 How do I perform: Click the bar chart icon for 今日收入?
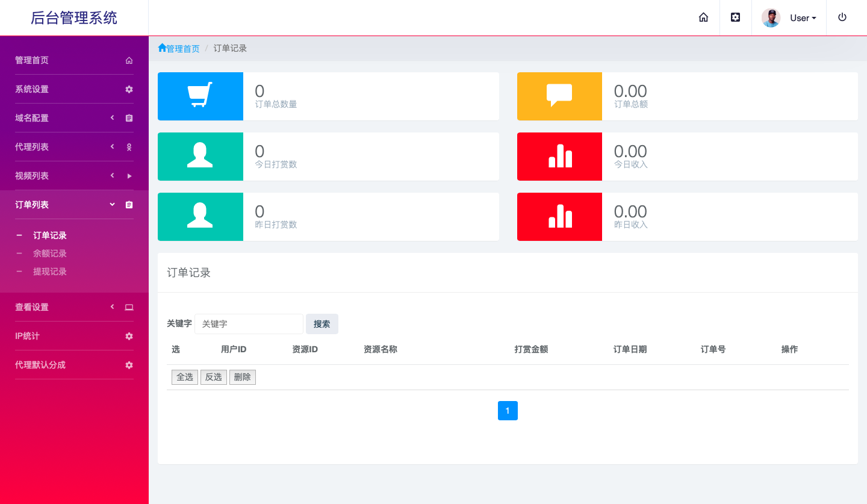(560, 156)
